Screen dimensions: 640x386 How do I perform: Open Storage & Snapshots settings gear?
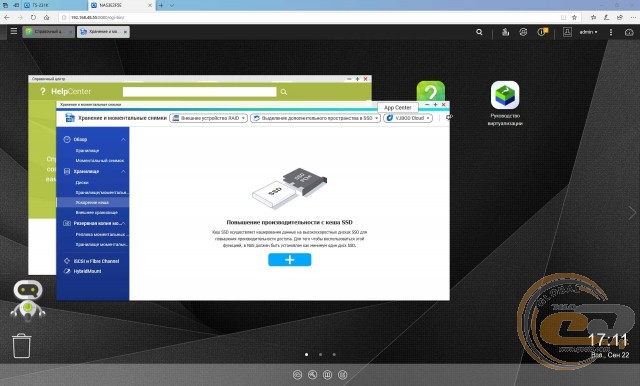449,118
